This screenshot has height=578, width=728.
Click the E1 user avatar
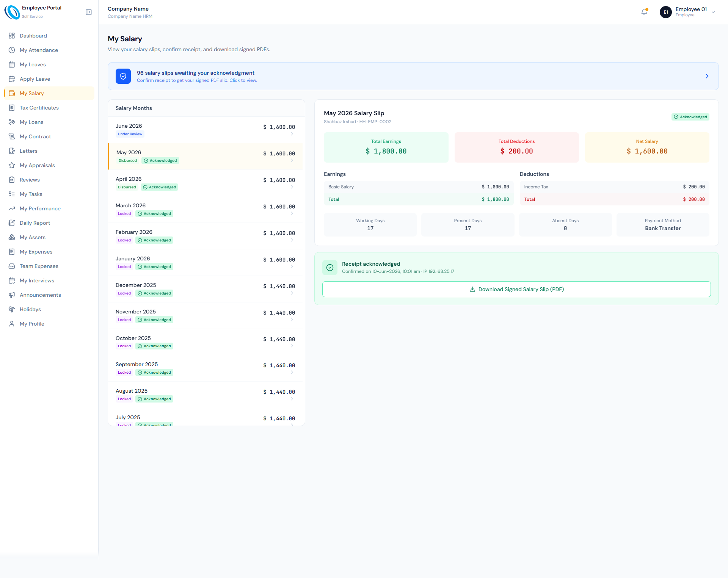point(666,12)
